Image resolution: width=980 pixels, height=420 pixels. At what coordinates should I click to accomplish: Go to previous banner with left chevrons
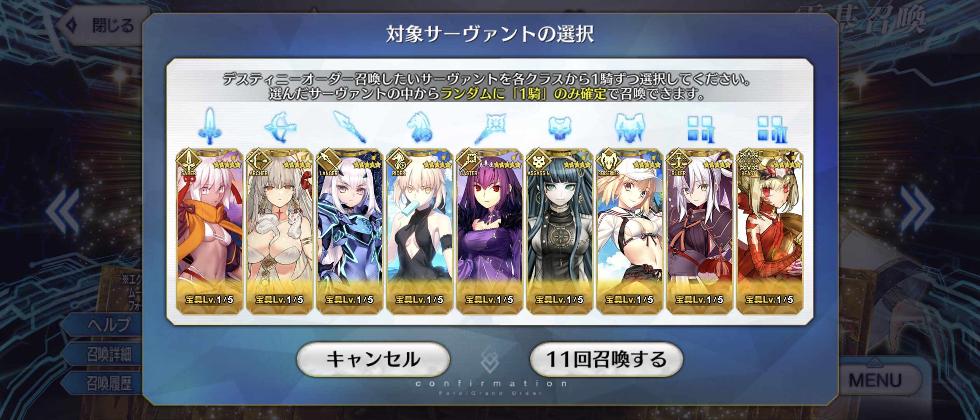pos(62,211)
